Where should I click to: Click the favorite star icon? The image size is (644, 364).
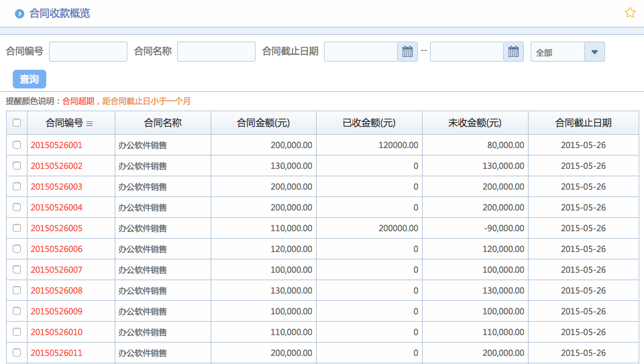coord(630,13)
